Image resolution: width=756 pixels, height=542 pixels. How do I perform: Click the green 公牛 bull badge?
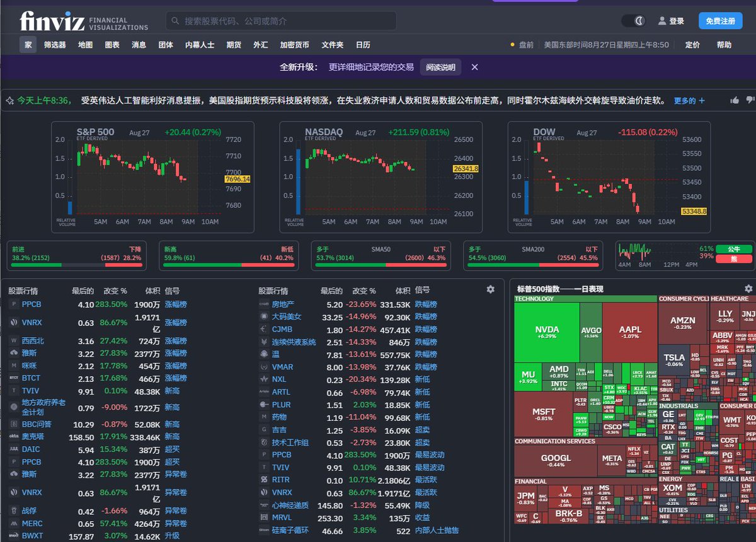pyautogui.click(x=734, y=249)
